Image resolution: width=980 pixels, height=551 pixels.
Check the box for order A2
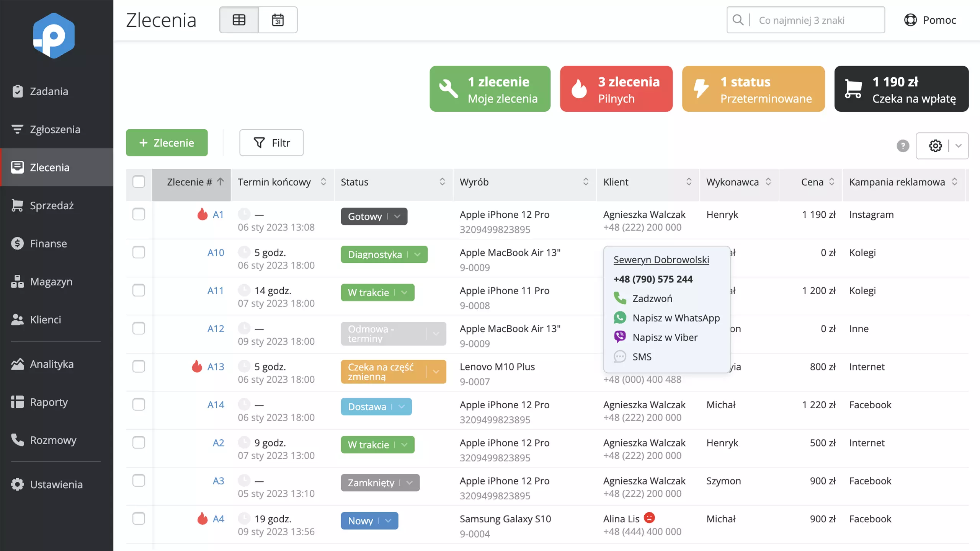point(139,442)
